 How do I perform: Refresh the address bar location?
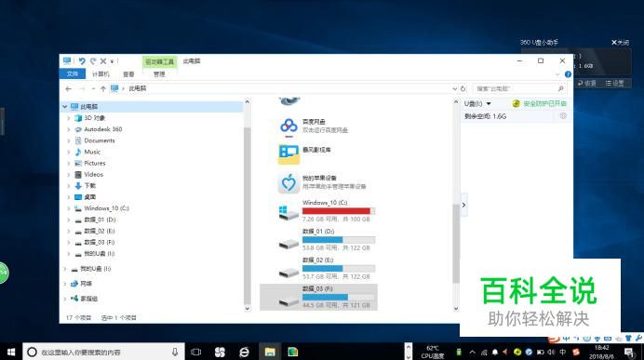[463, 88]
